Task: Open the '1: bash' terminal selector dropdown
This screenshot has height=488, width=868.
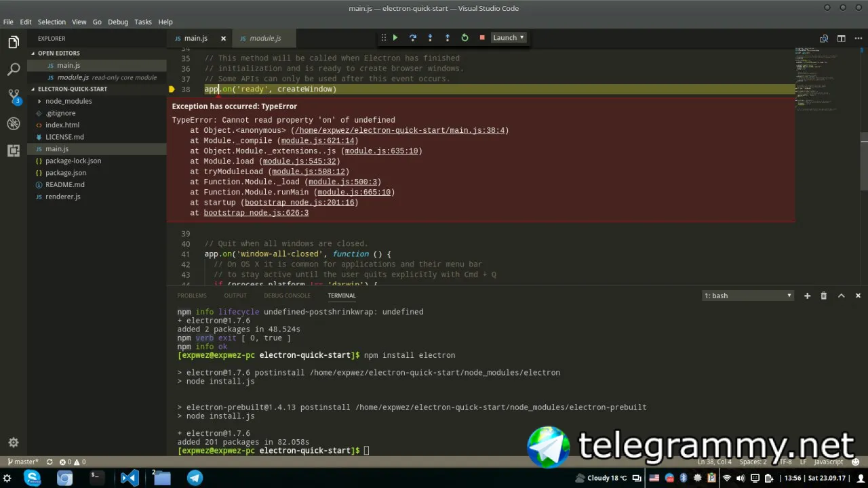Action: click(748, 296)
